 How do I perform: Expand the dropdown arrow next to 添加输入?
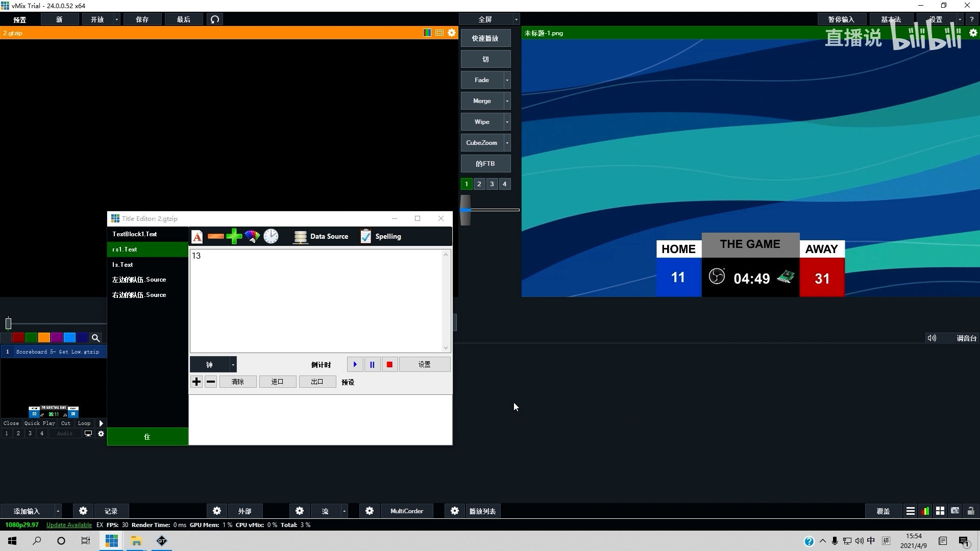pos(58,511)
